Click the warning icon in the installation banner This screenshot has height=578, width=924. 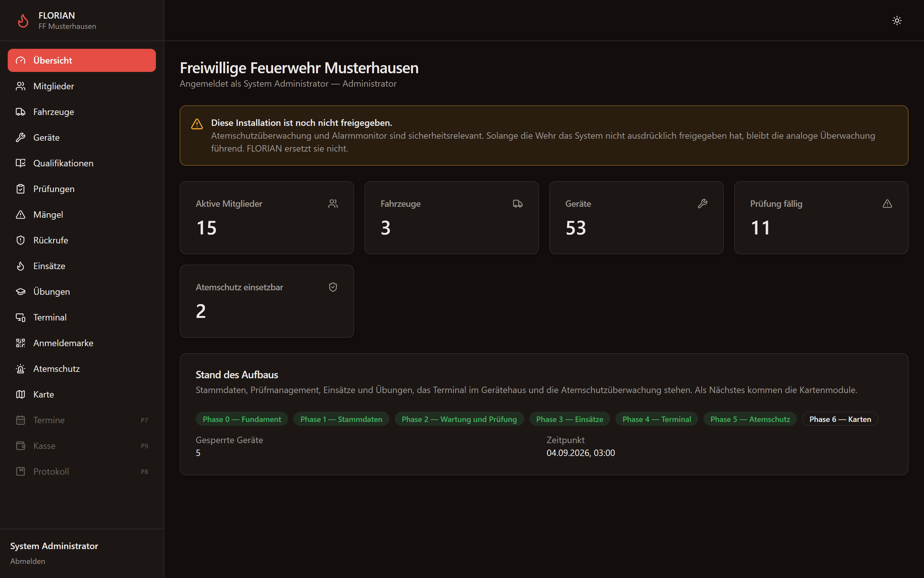197,124
